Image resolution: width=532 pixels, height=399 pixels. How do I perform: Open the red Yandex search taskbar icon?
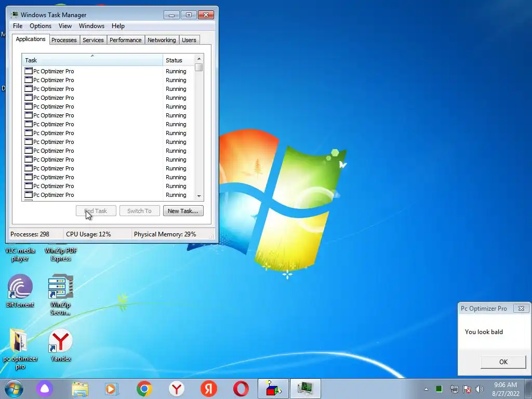point(209,389)
